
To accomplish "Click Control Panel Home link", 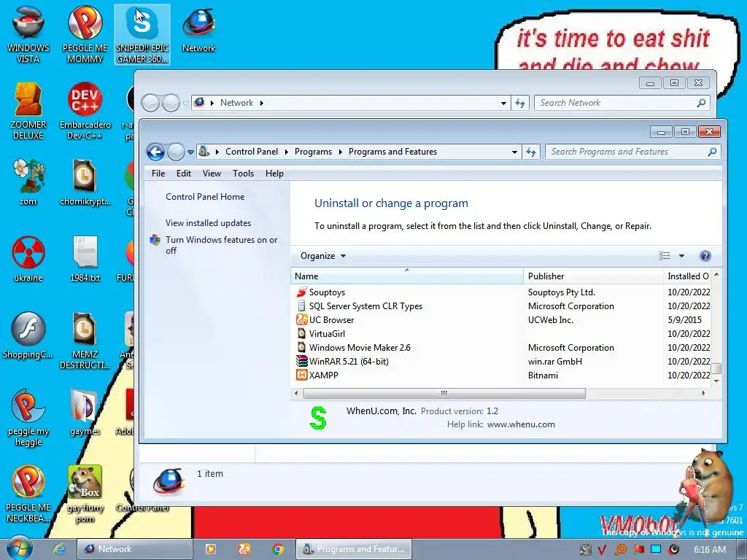I will tap(205, 197).
